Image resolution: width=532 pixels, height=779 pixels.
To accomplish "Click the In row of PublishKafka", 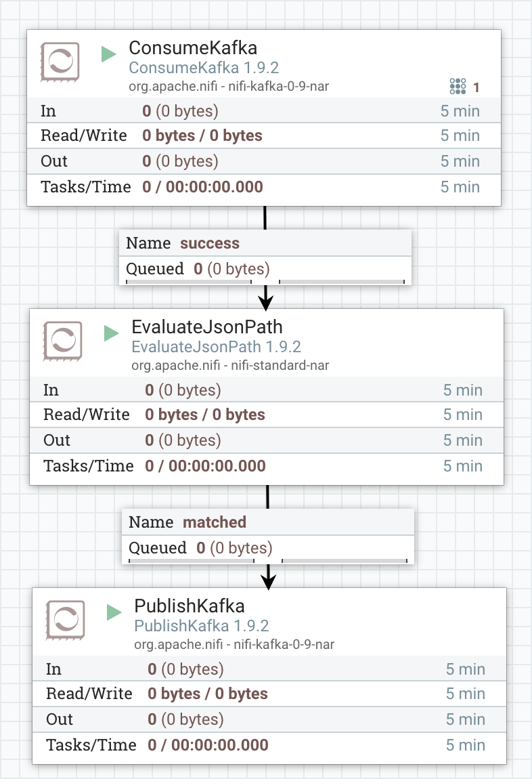I will (x=269, y=669).
